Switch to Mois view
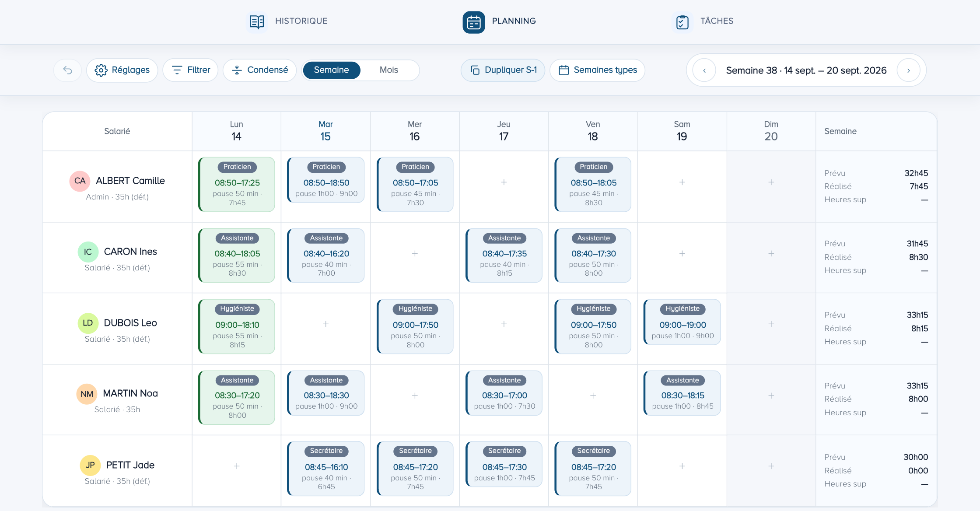Viewport: 980px width, 511px height. [388, 70]
